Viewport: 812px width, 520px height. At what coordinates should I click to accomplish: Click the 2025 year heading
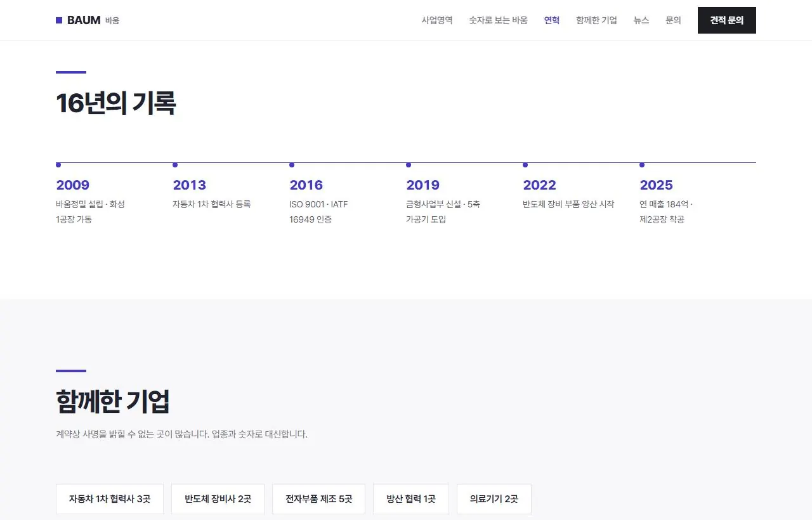(657, 185)
